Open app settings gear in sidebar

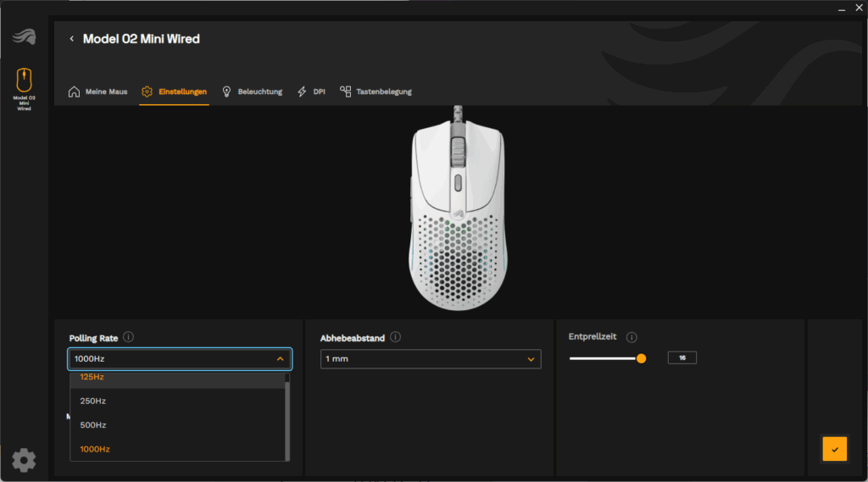click(24, 460)
